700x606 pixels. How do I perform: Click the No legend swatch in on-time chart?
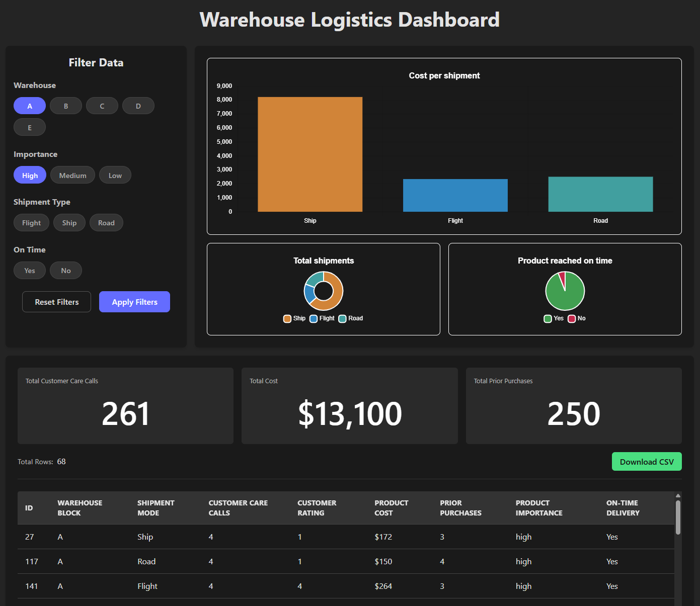coord(572,319)
